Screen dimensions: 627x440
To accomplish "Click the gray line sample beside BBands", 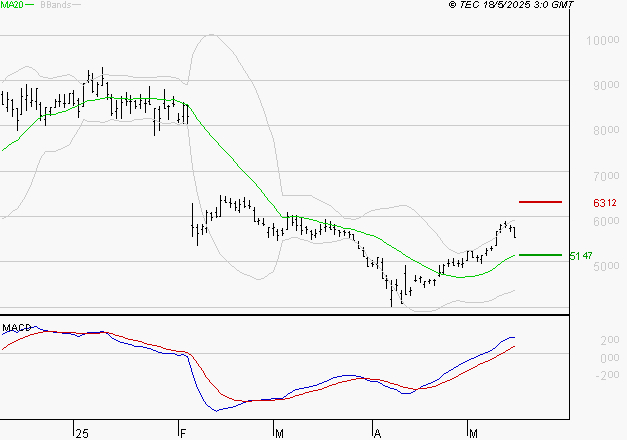I will pyautogui.click(x=78, y=6).
